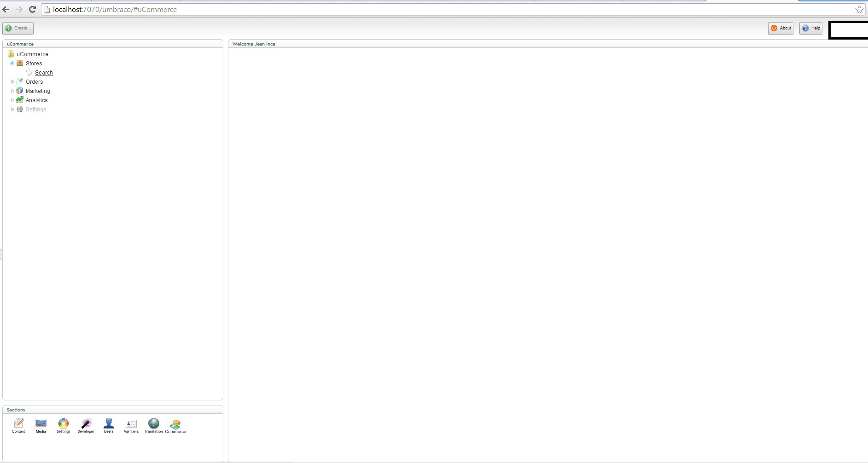
Task: Expand the Settings tree node
Action: [12, 109]
